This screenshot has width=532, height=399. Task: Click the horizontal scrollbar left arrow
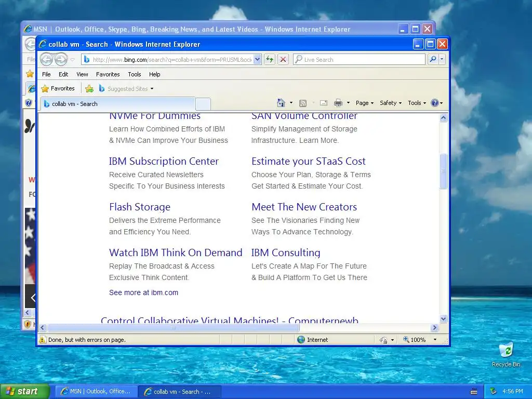(x=43, y=327)
